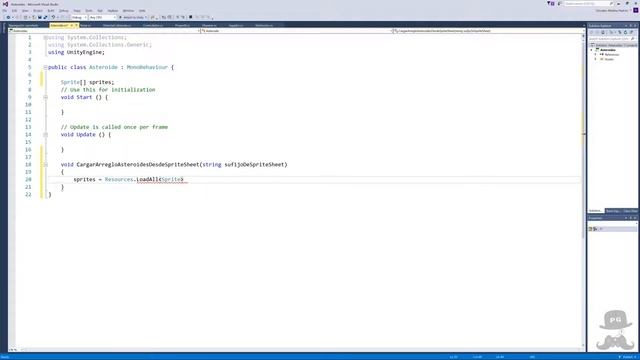Open the project scope navigation dropdown
This screenshot has height=360, width=640.
coord(104,31)
